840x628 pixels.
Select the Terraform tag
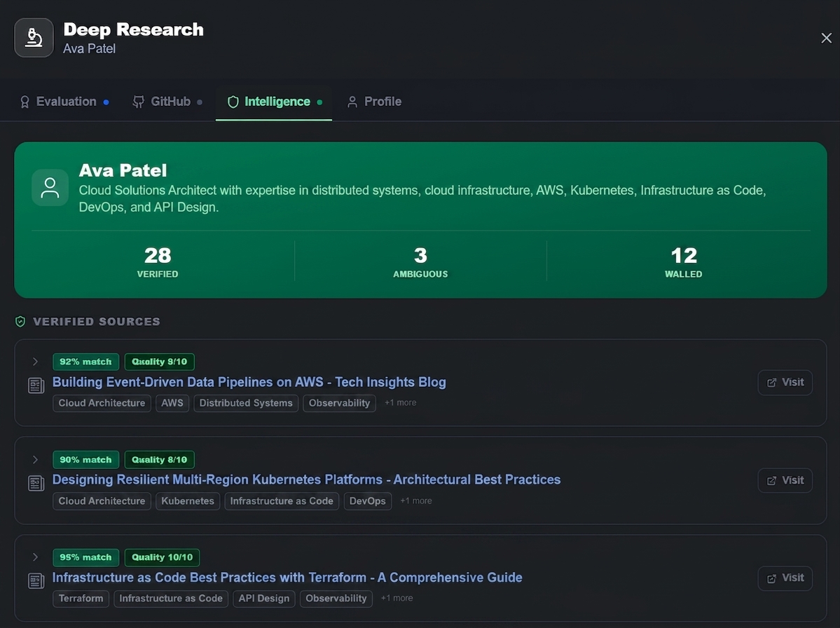[x=81, y=599]
